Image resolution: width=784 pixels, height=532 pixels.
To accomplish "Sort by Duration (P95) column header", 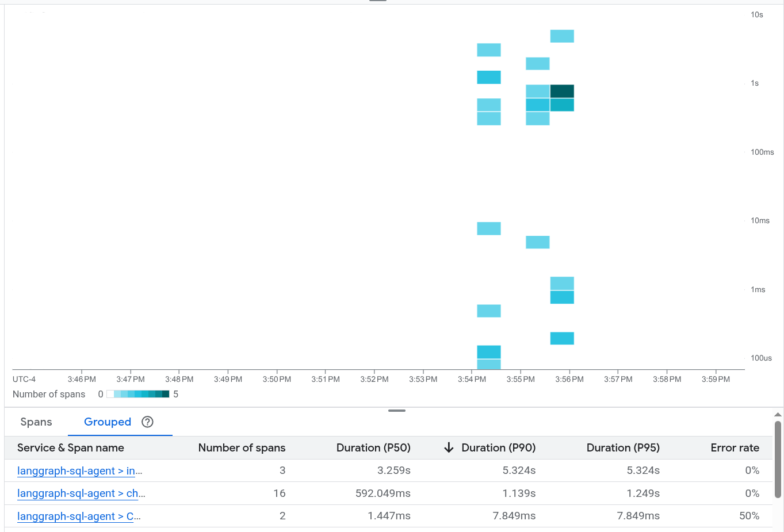I will pyautogui.click(x=623, y=448).
